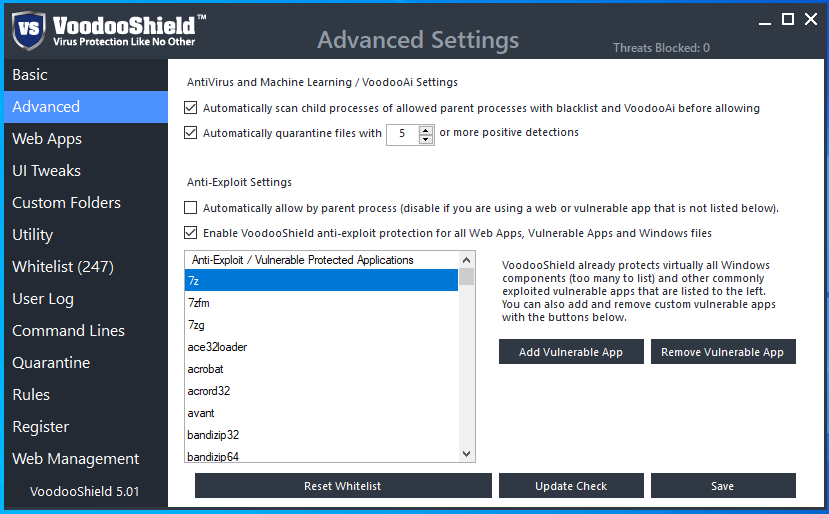This screenshot has height=514, width=829.
Task: Uncheck anti-exploit protection for all Web Apps
Action: point(191,233)
